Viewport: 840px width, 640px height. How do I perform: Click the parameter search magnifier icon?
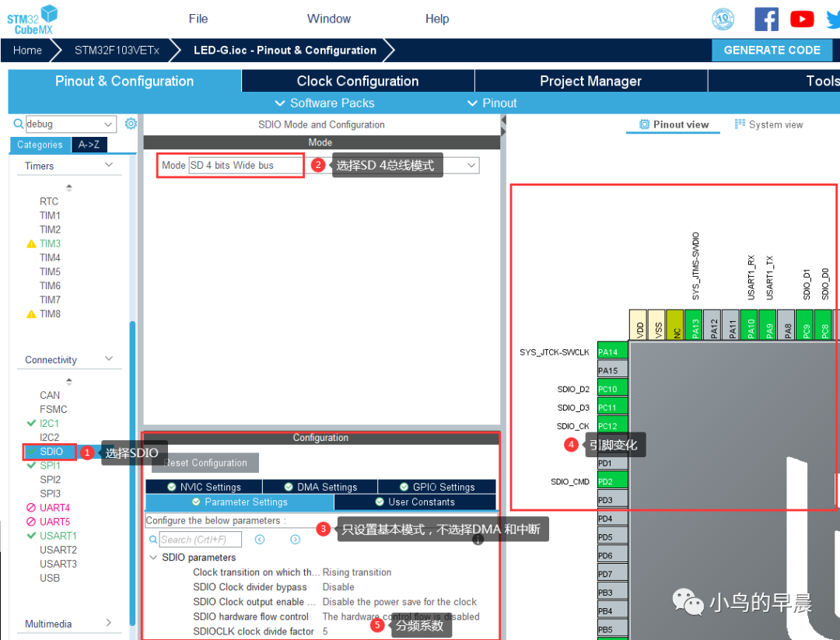[153, 540]
